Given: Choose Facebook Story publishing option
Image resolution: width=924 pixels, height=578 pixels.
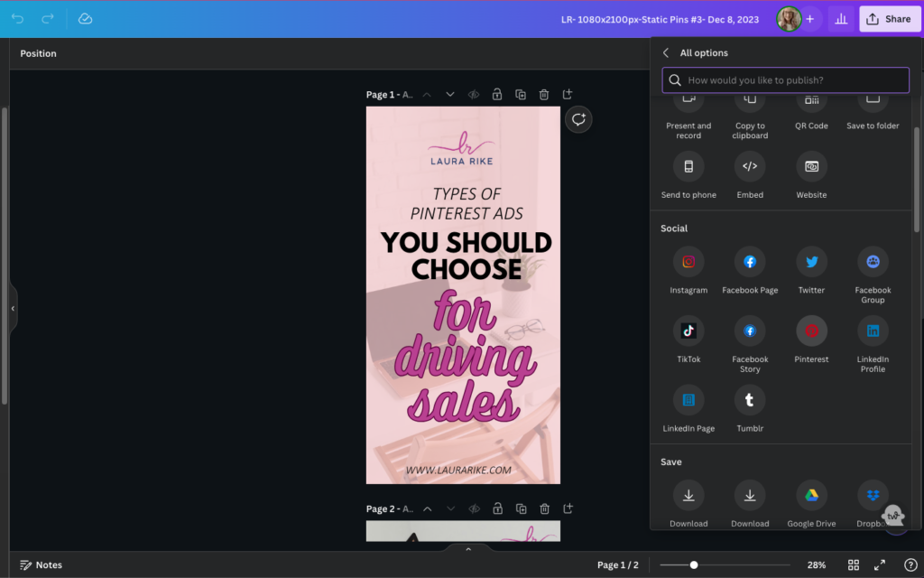Looking at the screenshot, I should click(750, 331).
